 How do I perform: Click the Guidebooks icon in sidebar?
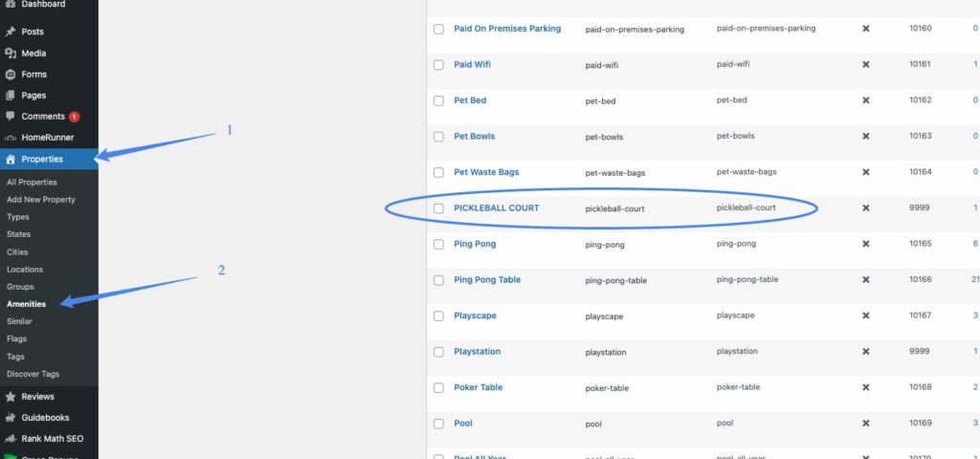point(11,418)
